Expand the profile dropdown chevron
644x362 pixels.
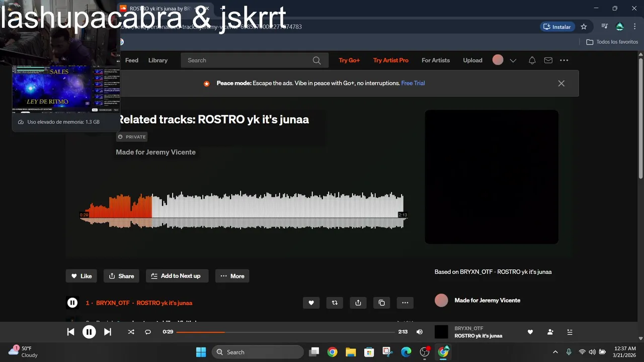coord(513,60)
